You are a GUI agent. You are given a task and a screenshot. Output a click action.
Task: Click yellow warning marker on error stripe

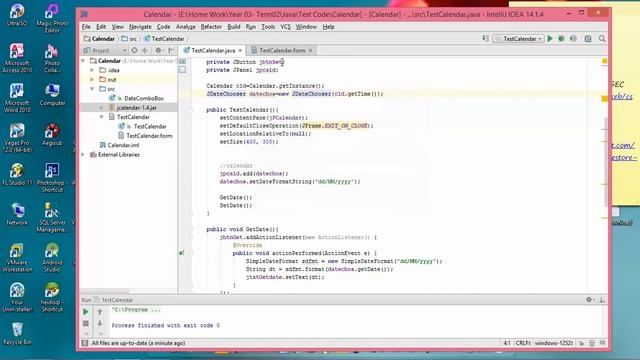604,98
